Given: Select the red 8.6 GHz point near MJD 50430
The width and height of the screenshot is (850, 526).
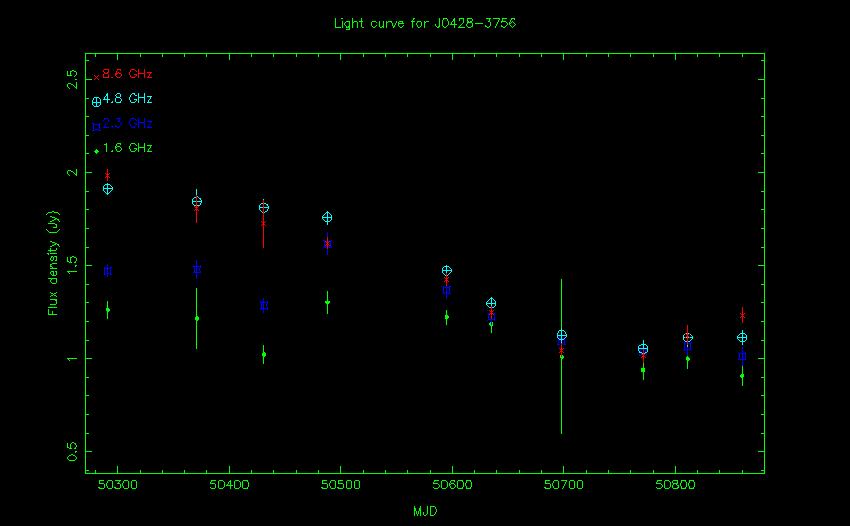Looking at the screenshot, I should coord(263,223).
